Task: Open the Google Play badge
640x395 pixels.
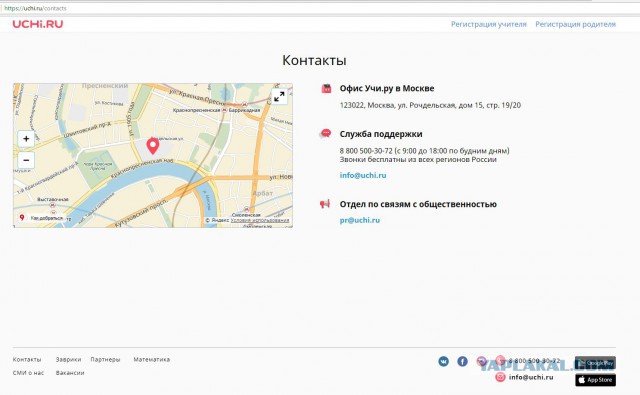Action: 596,363
